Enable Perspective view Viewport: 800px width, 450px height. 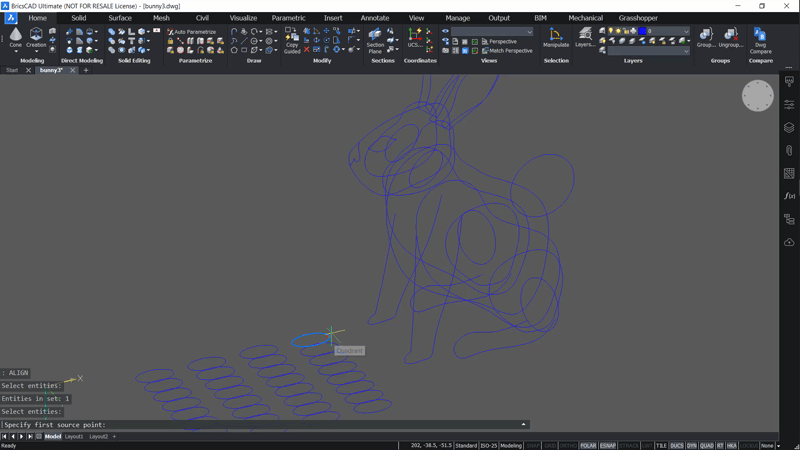499,41
